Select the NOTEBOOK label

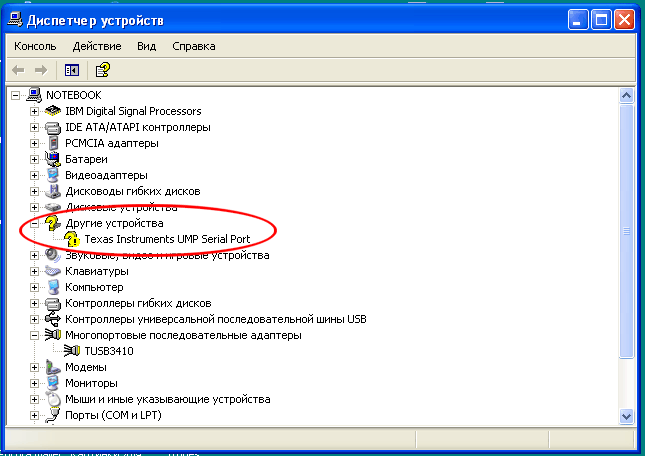(x=74, y=95)
